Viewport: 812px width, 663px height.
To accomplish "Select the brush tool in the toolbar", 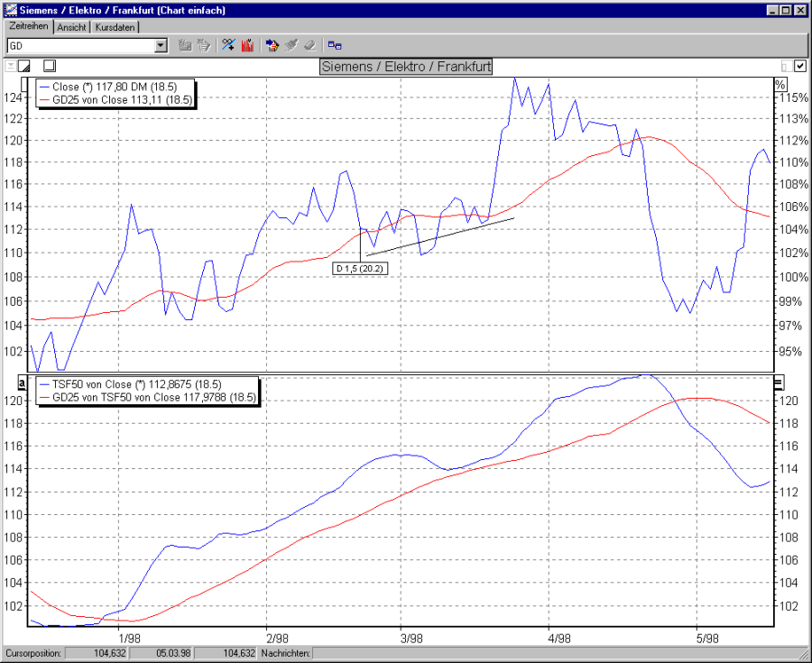I will [291, 44].
